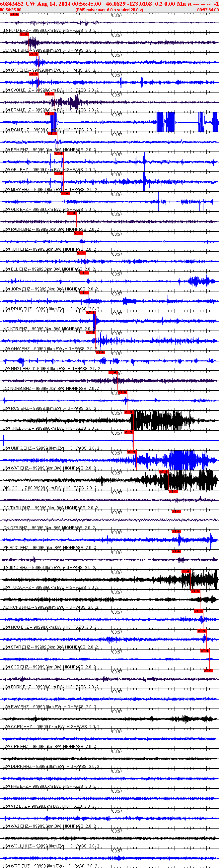Image resolution: width=219 pixels, height=868 pixels.
Task: Select the CC VALT BHZ station label
Action: pyautogui.click(x=16, y=50)
